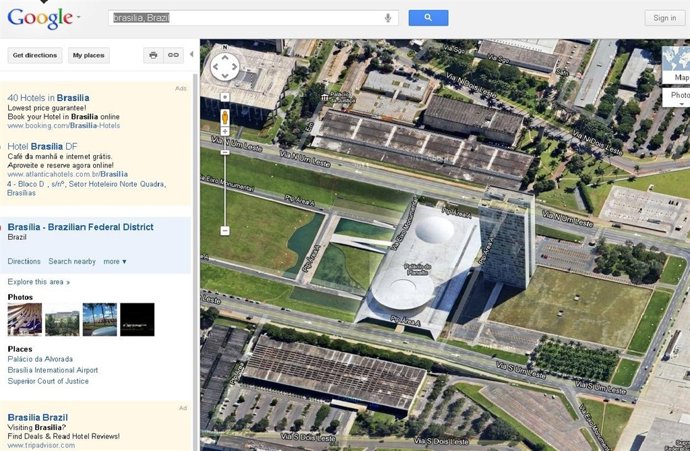Open Superior Court of Justice place

tap(48, 381)
